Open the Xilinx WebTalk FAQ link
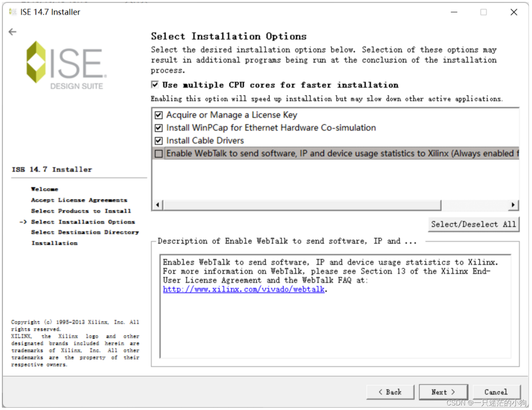532x410 pixels. click(x=243, y=289)
